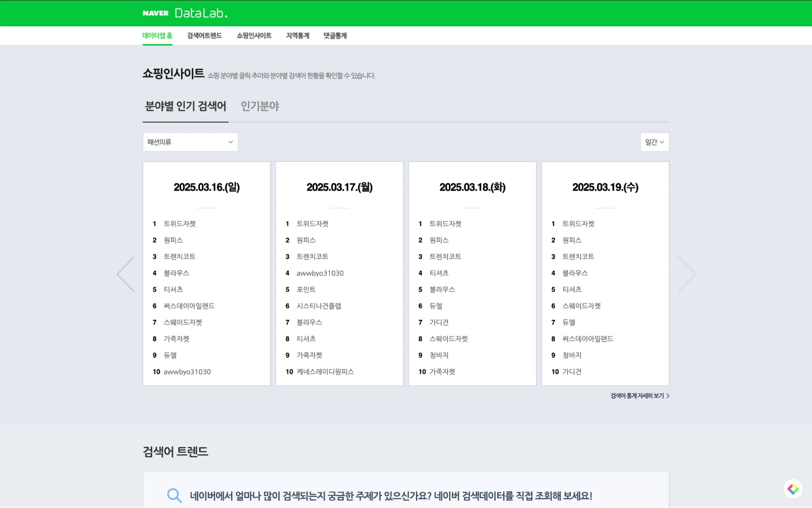This screenshot has height=508, width=812.
Task: Open the 일간 period selector dropdown
Action: click(654, 142)
